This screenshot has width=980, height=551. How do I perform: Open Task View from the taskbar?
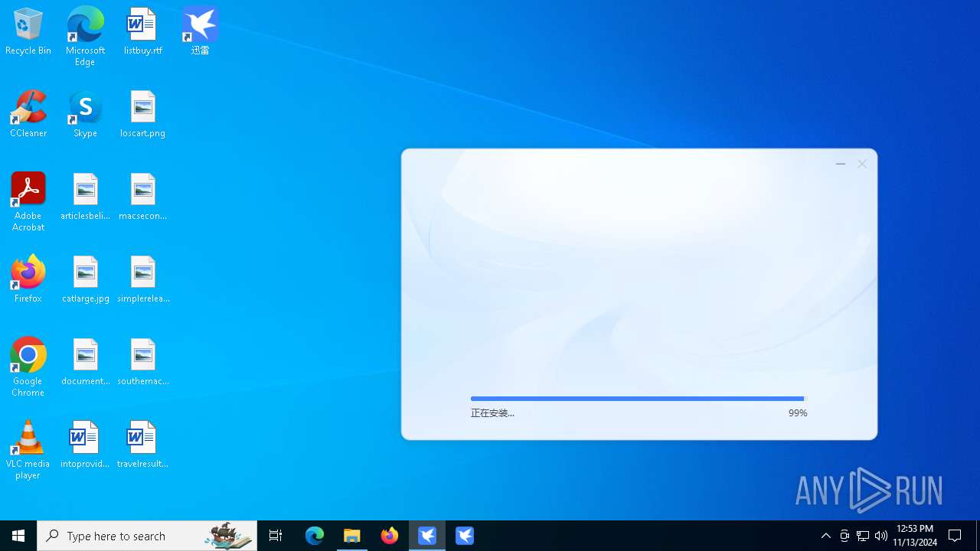click(x=276, y=536)
